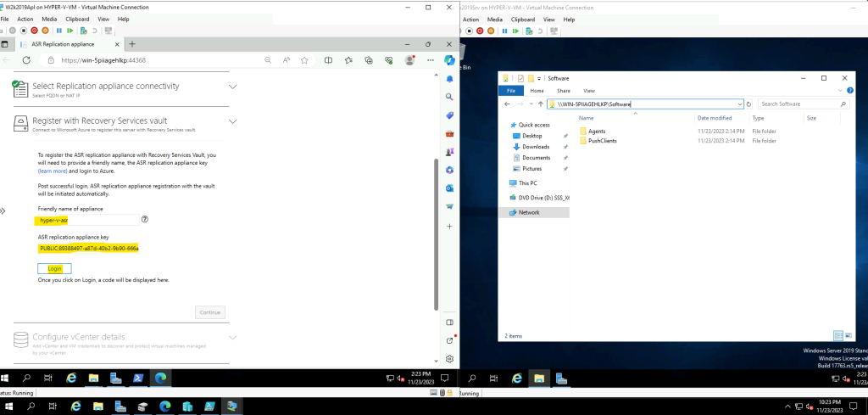
Task: Open the recent locations dropdown in Explorer
Action: pyautogui.click(x=531, y=104)
